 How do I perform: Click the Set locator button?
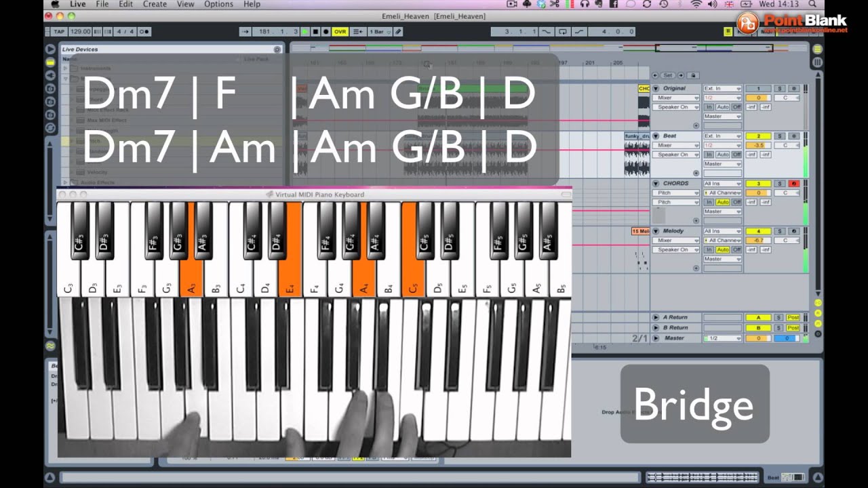[668, 75]
